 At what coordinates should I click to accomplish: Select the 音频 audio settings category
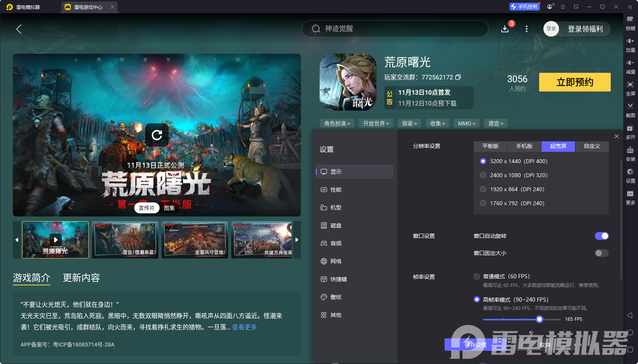tap(336, 243)
